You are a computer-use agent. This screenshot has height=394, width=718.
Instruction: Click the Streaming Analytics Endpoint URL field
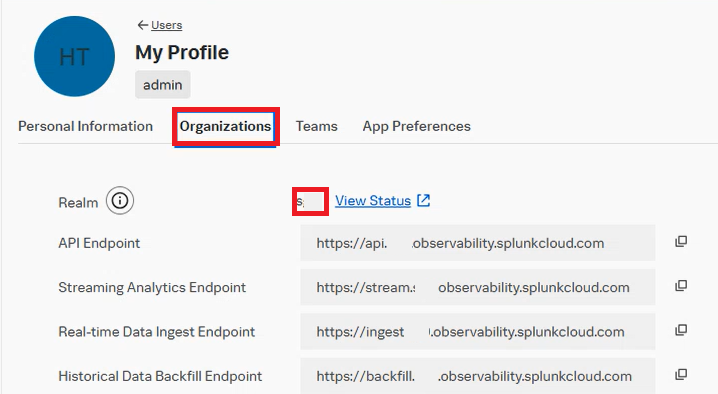(x=478, y=287)
